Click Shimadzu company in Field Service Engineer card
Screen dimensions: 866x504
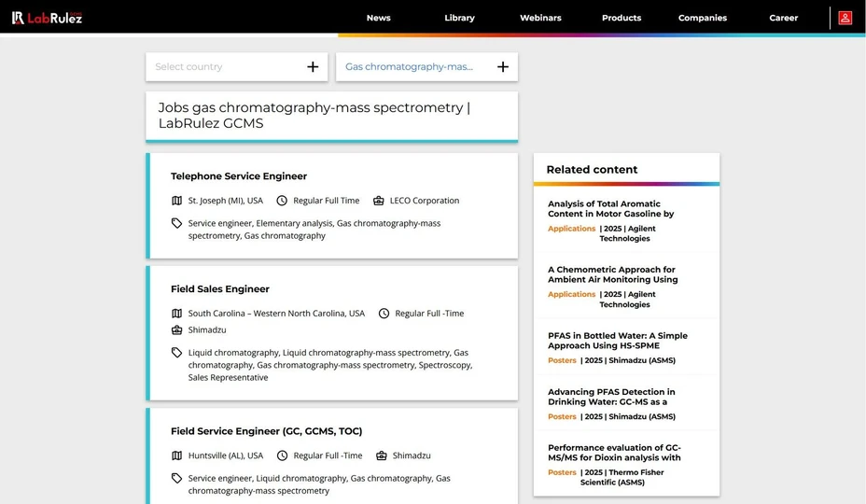[x=412, y=455]
